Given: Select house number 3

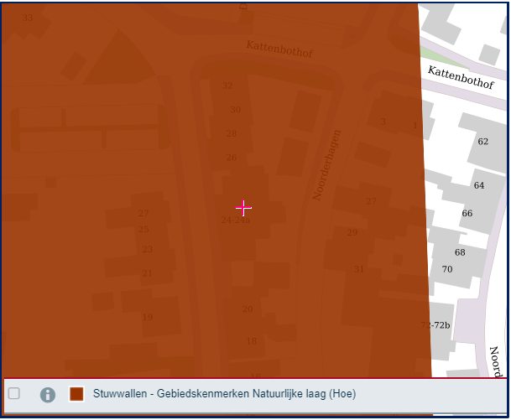Looking at the screenshot, I should tap(383, 122).
